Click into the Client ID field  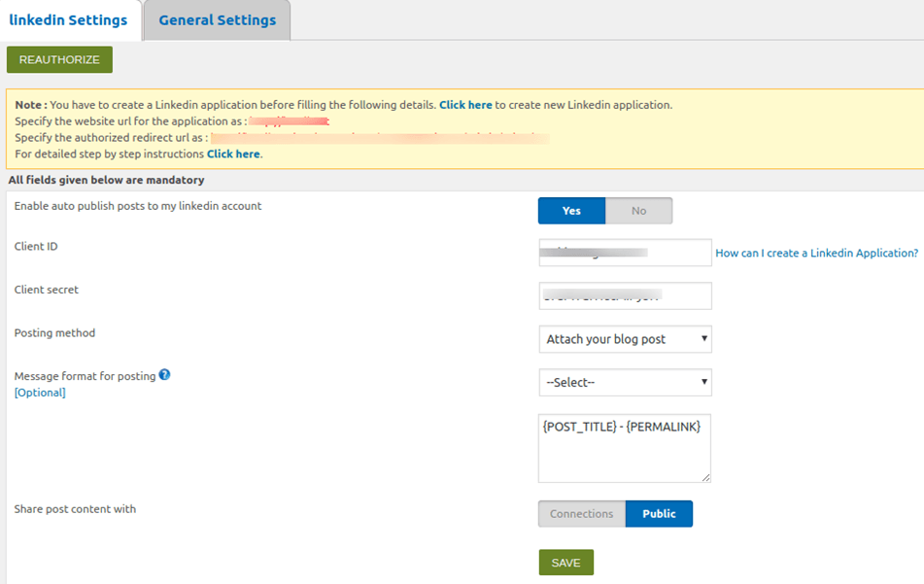[626, 253]
